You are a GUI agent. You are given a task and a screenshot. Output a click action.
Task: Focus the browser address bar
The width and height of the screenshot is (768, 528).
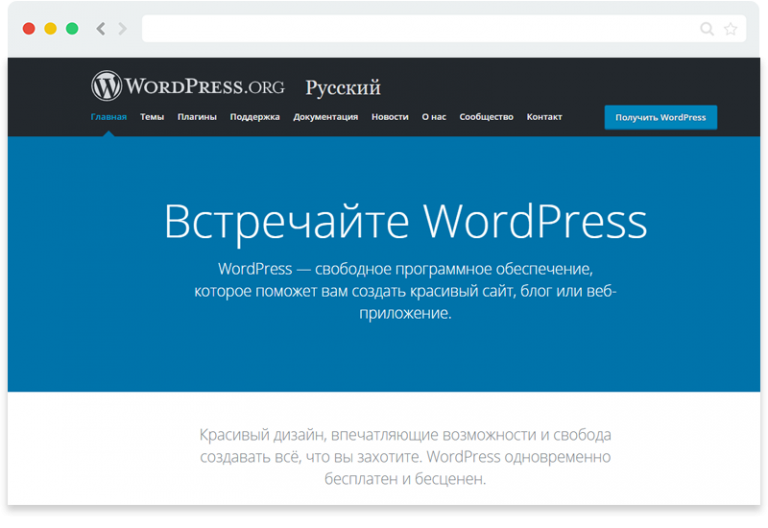420,29
